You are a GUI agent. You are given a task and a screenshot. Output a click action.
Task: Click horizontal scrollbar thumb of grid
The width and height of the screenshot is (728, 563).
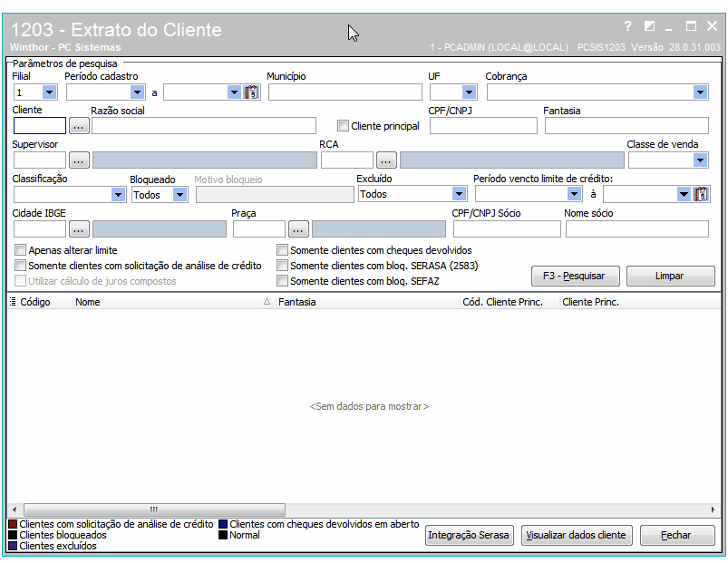tap(154, 510)
